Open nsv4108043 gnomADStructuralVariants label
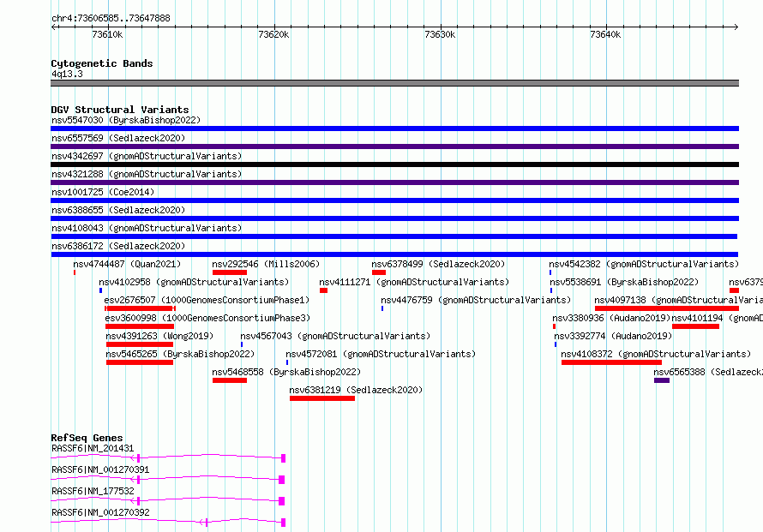 tap(147, 228)
